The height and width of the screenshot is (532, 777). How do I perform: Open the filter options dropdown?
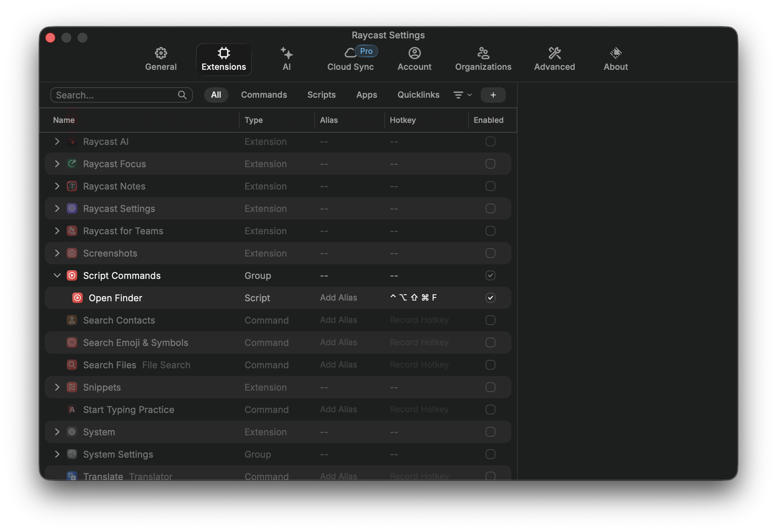point(463,95)
